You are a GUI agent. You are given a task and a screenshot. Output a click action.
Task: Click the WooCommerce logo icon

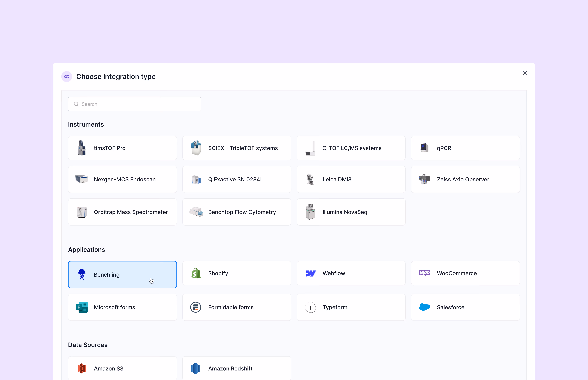point(424,273)
